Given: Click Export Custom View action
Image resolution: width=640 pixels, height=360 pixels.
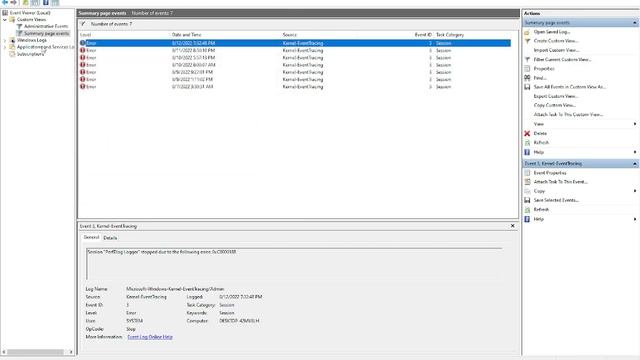Looking at the screenshot, I should [556, 96].
